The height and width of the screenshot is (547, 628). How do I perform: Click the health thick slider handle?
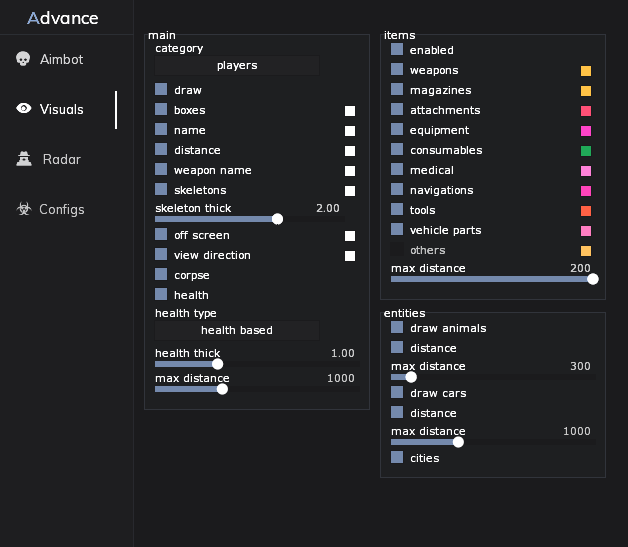pyautogui.click(x=217, y=364)
